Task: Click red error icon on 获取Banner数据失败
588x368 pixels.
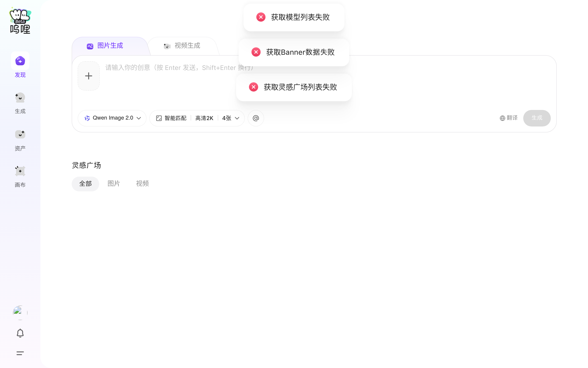Action: coord(256,52)
